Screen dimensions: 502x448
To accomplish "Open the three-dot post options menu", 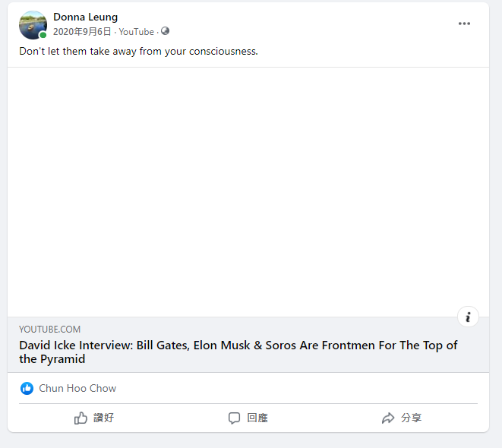I will pyautogui.click(x=464, y=24).
